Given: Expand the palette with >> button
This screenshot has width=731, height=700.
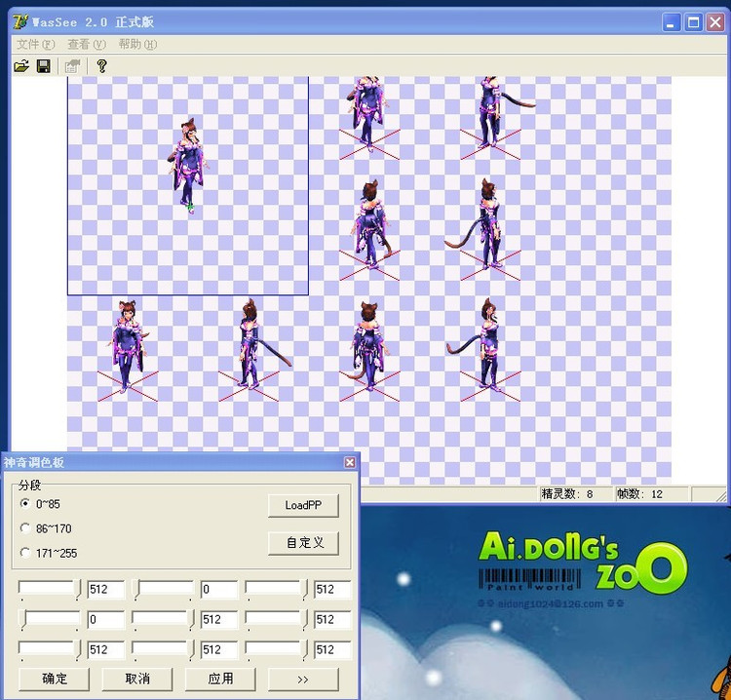Looking at the screenshot, I should 303,679.
